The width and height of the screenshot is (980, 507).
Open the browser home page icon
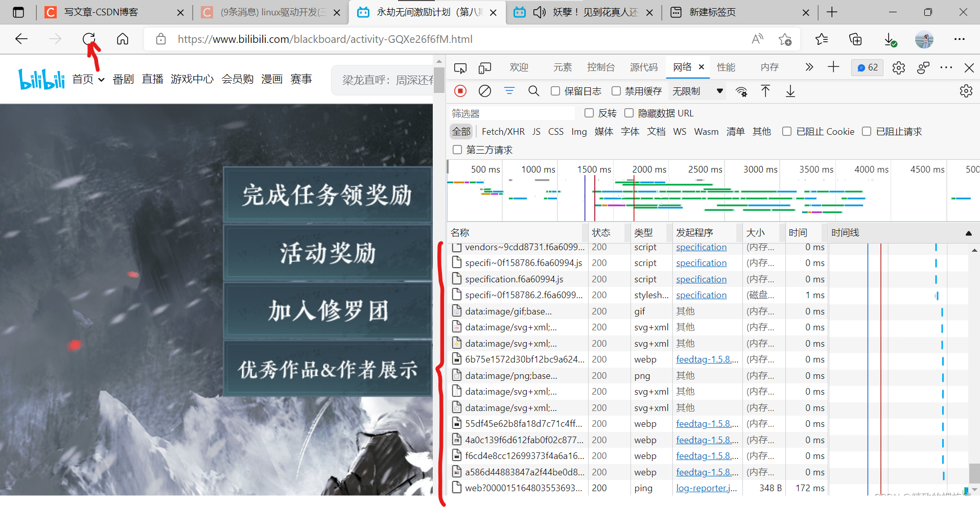(123, 39)
